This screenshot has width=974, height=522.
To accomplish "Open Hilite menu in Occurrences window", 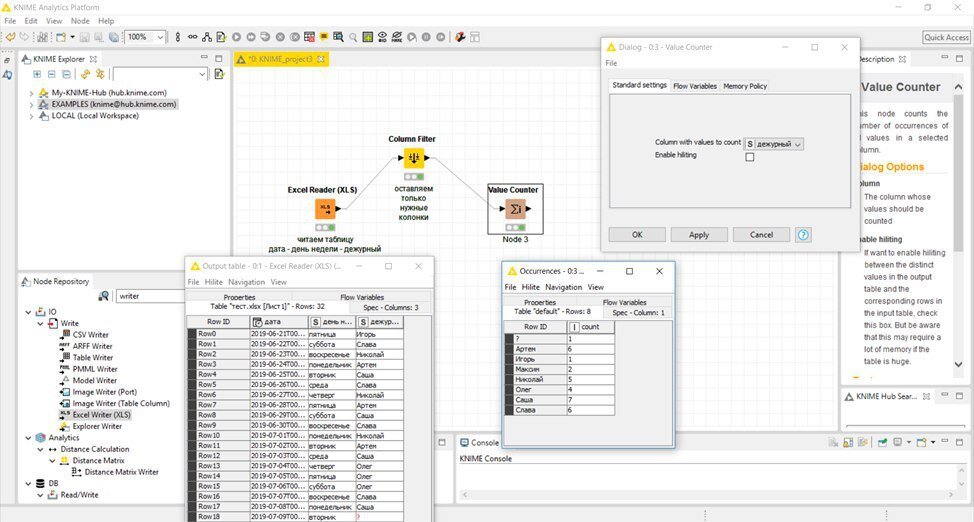I will pos(530,287).
